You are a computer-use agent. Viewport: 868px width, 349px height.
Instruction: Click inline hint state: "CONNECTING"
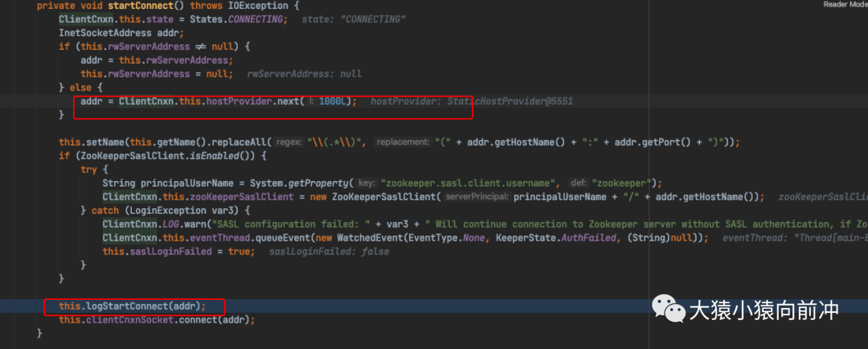coord(354,19)
